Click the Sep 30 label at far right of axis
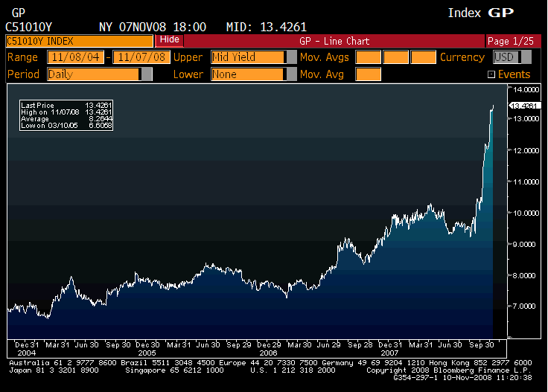 [x=482, y=345]
